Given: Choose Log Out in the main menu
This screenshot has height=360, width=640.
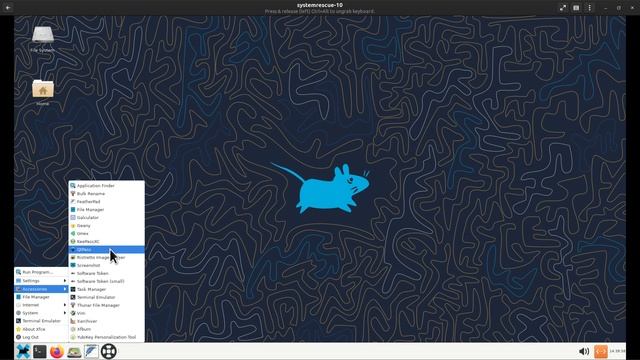Looking at the screenshot, I should [x=41, y=337].
